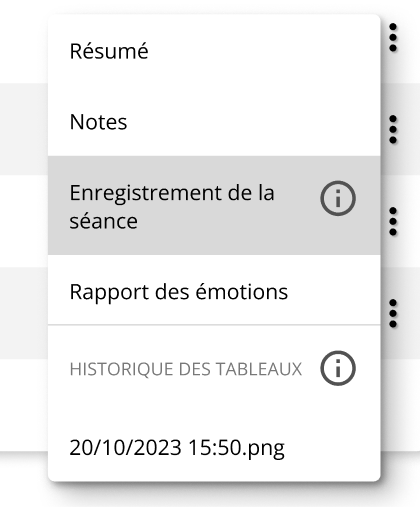The image size is (420, 507).
Task: Open the saved whiteboard snapshot from 15:50
Action: pos(214,447)
